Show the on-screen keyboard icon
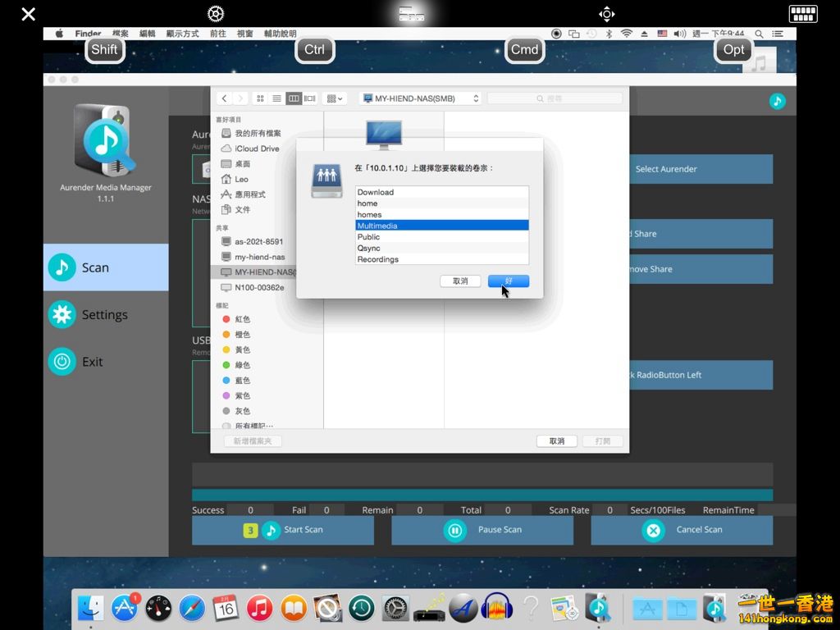The height and width of the screenshot is (630, 840). [x=802, y=13]
